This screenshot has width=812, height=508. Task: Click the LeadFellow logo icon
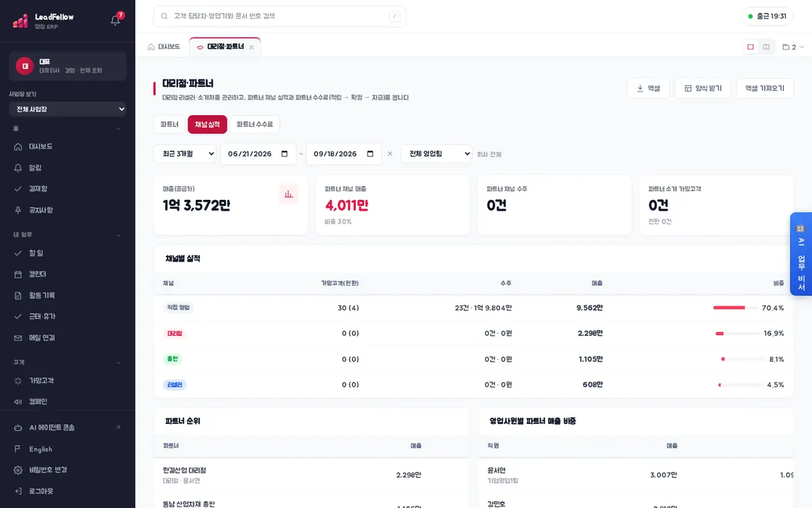20,21
